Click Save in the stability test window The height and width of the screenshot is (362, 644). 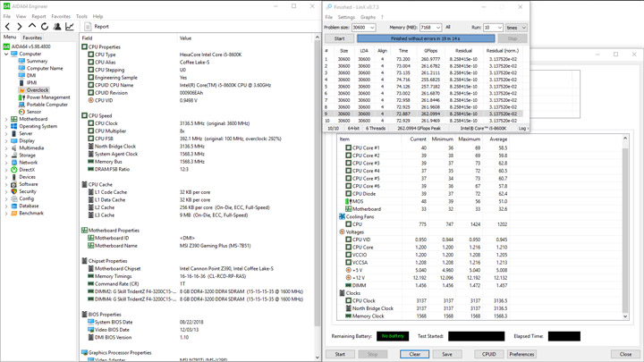click(x=447, y=354)
